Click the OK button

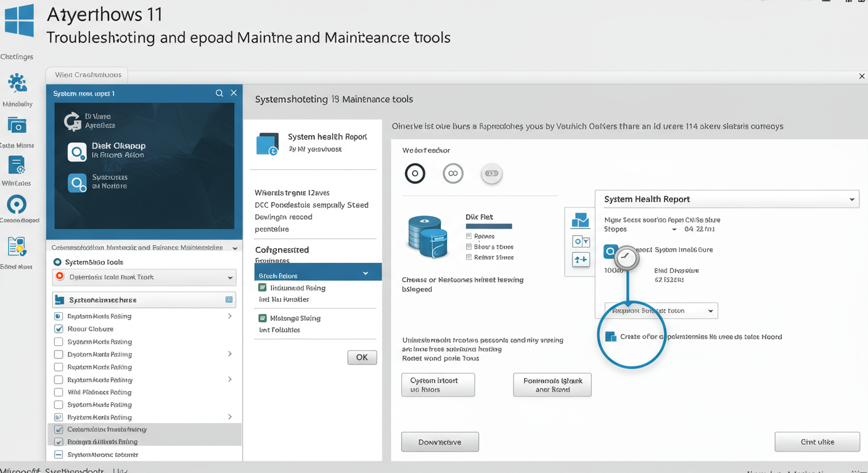tap(362, 357)
